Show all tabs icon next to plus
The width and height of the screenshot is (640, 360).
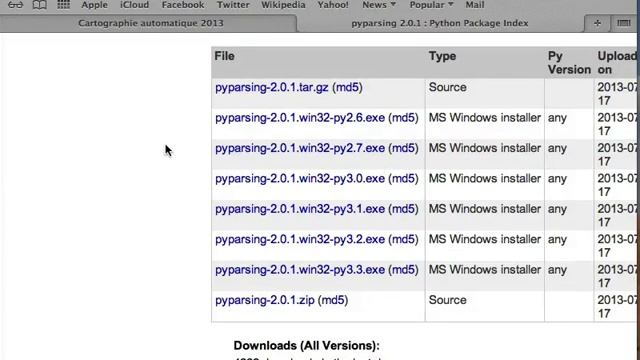(623, 23)
